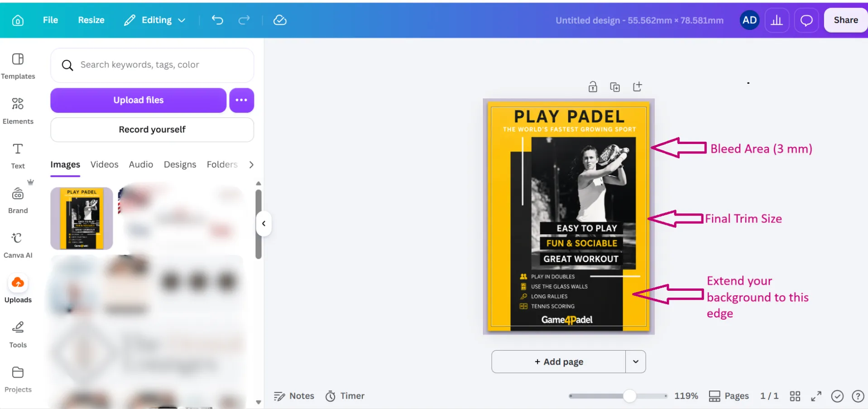Open the Brand kit panel
The height and width of the screenshot is (409, 868).
(x=18, y=201)
